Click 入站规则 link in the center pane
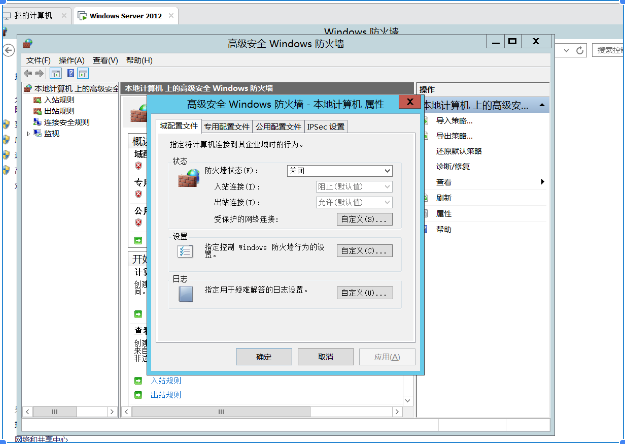 pyautogui.click(x=166, y=381)
